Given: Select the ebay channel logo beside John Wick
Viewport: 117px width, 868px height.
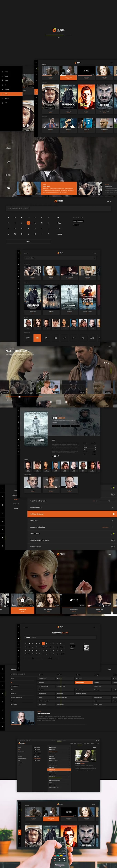Looking at the screenshot, I should tap(8, 149).
